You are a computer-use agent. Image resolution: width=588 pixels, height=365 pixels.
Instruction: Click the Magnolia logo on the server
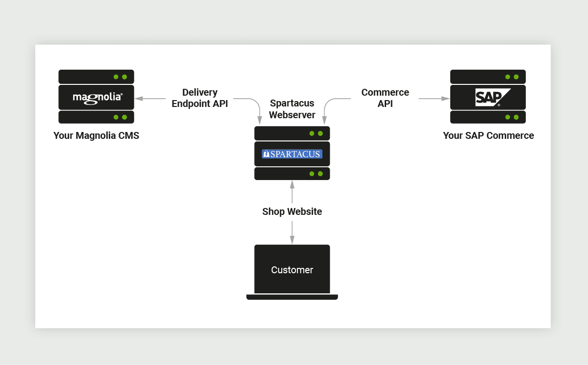click(x=97, y=97)
